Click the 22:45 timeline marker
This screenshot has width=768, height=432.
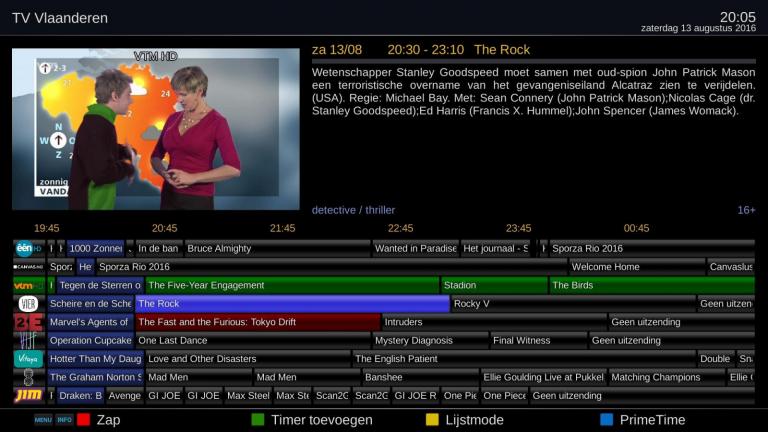400,228
